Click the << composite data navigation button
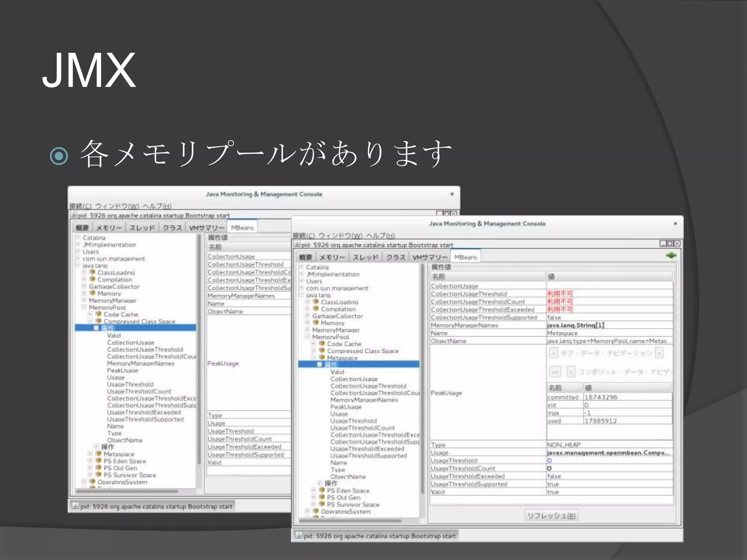 (555, 372)
